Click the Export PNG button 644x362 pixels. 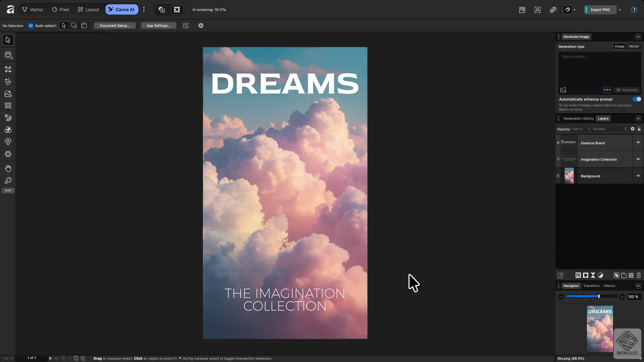tap(600, 10)
